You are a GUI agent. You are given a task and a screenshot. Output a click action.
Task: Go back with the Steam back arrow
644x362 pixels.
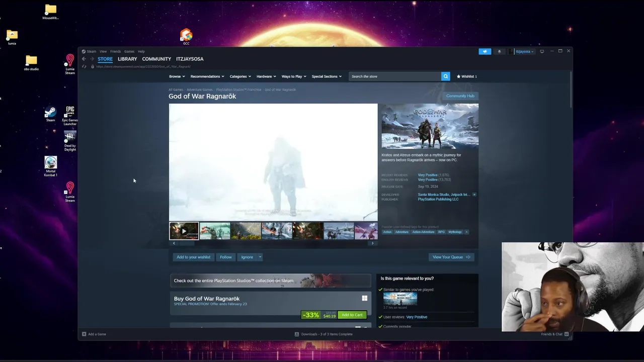[84, 59]
